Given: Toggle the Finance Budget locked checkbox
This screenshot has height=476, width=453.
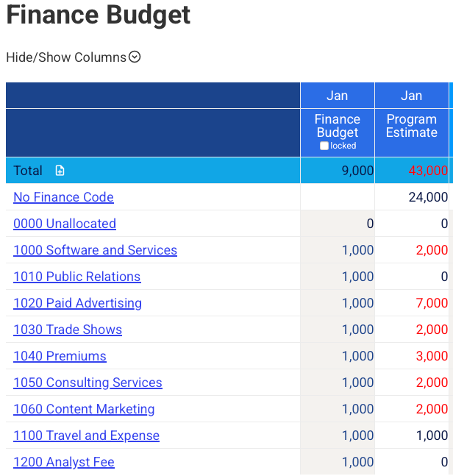Looking at the screenshot, I should (x=324, y=146).
